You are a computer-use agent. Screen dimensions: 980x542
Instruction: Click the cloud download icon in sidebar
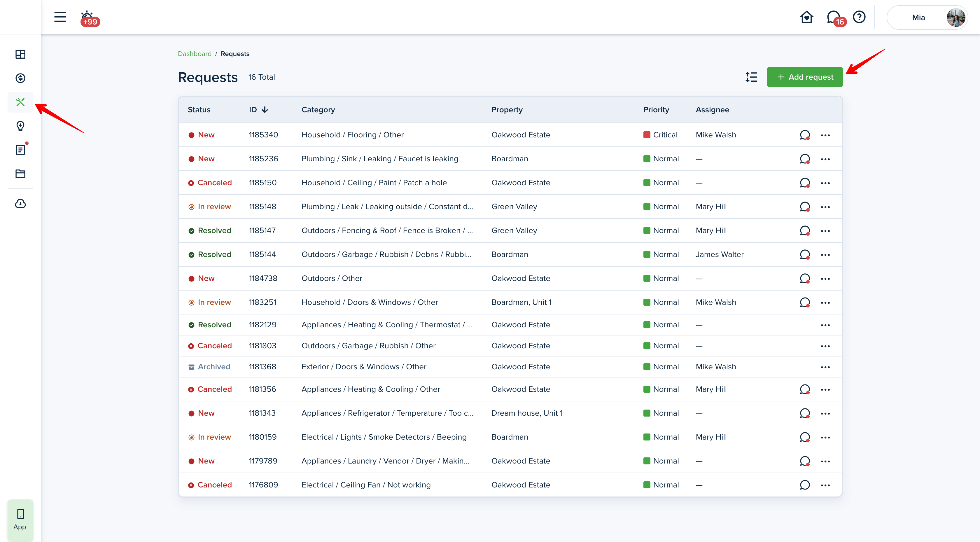tap(20, 204)
